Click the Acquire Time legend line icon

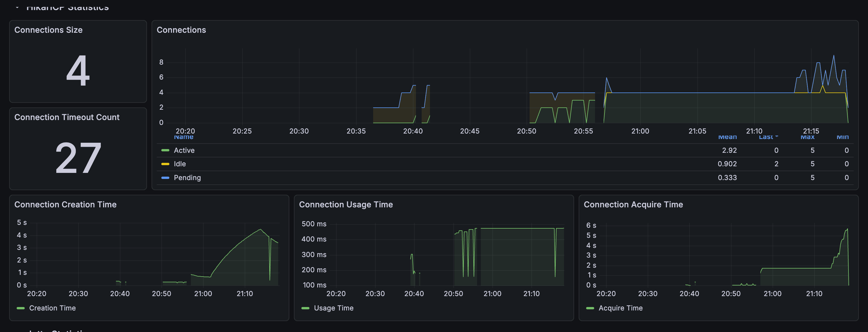(x=590, y=308)
